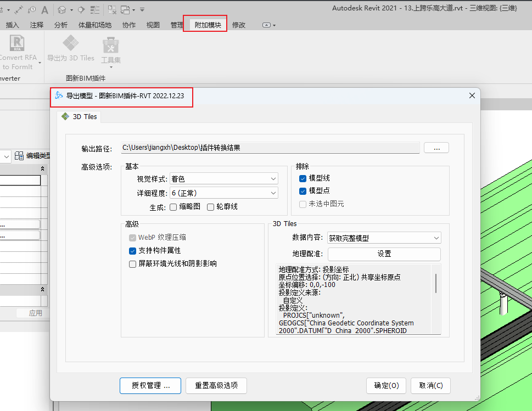Click the thin lines icon in quick access
Screen dimensions: 532x411
click(x=96, y=9)
